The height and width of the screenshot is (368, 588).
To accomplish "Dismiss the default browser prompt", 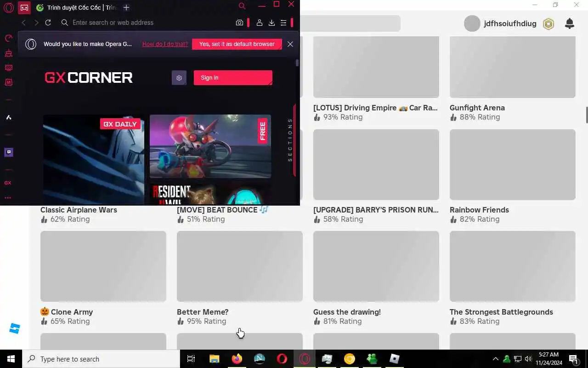I will pyautogui.click(x=290, y=44).
